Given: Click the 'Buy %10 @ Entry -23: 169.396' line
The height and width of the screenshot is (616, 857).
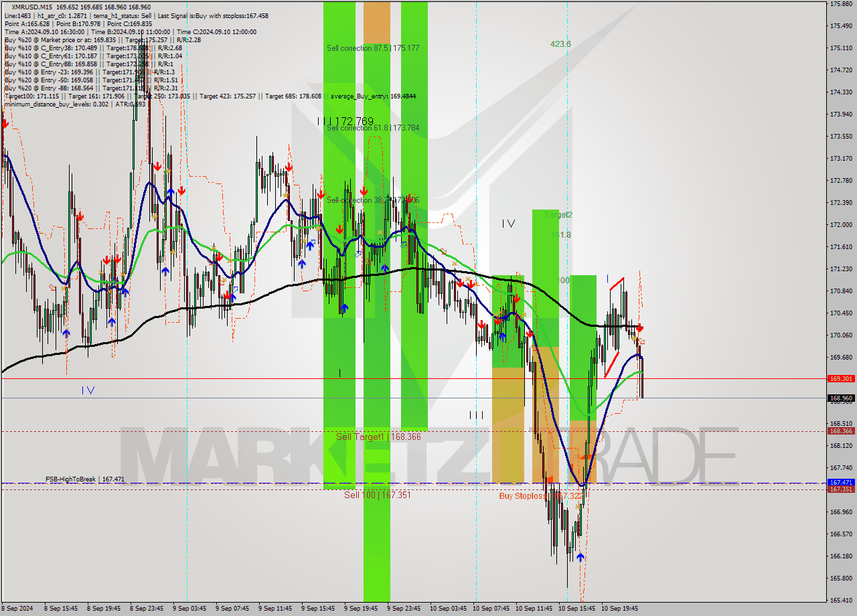Looking at the screenshot, I should pyautogui.click(x=90, y=72).
